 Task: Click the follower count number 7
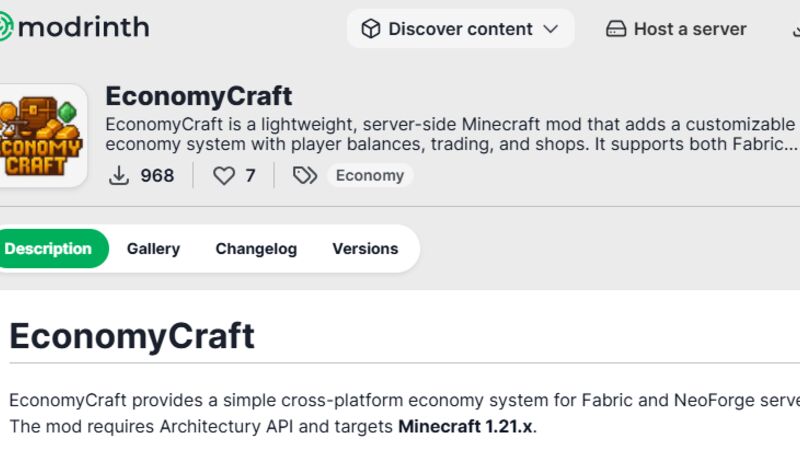[250, 176]
